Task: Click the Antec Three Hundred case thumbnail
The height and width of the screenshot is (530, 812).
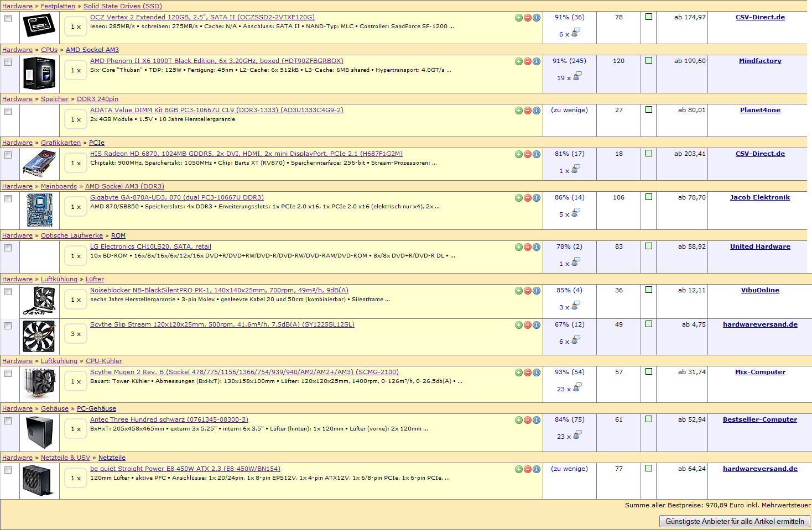Action: click(x=39, y=432)
